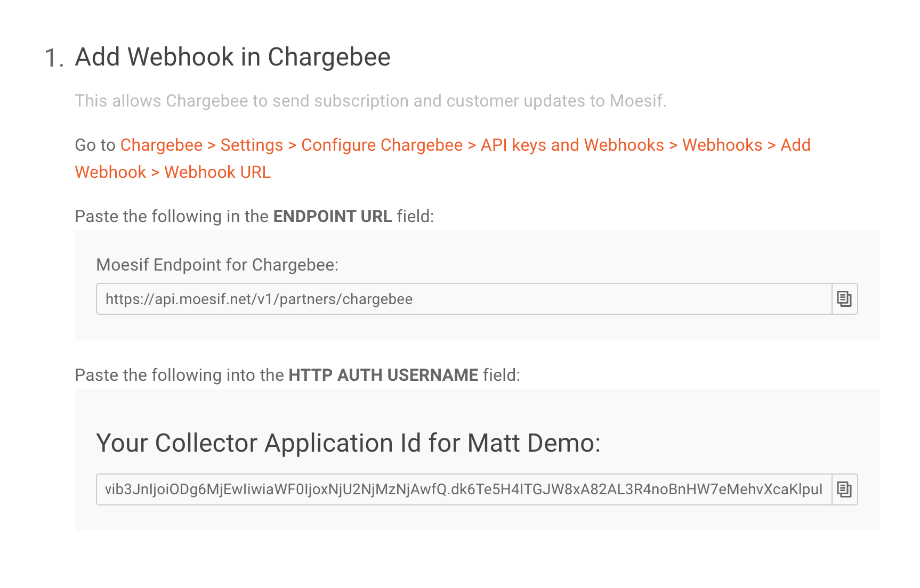920x588 pixels.
Task: Select the text https://api.moesif.net/v1/partners/chargebee
Action: click(x=259, y=299)
